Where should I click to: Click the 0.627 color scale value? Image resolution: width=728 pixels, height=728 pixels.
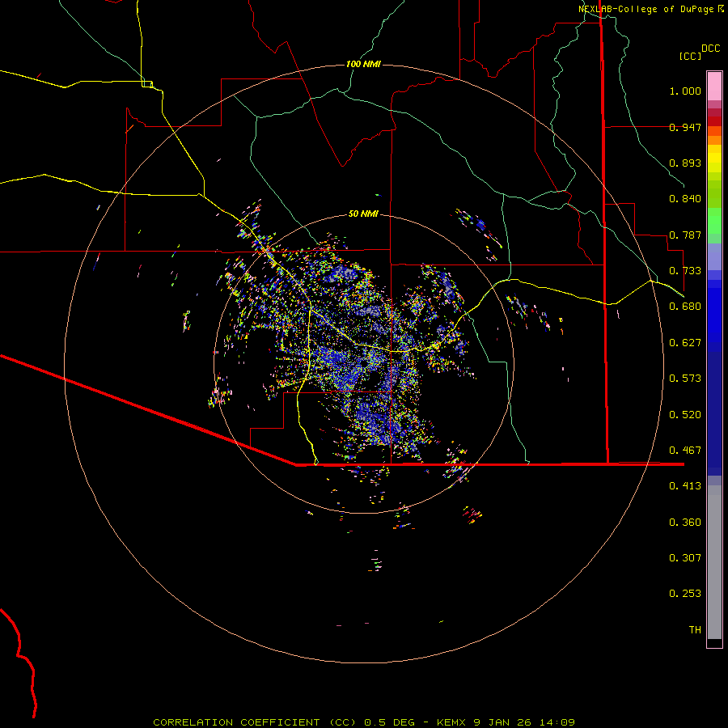click(x=685, y=343)
